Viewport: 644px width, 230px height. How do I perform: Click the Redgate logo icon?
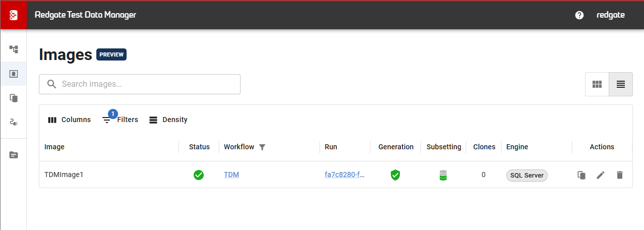13,15
